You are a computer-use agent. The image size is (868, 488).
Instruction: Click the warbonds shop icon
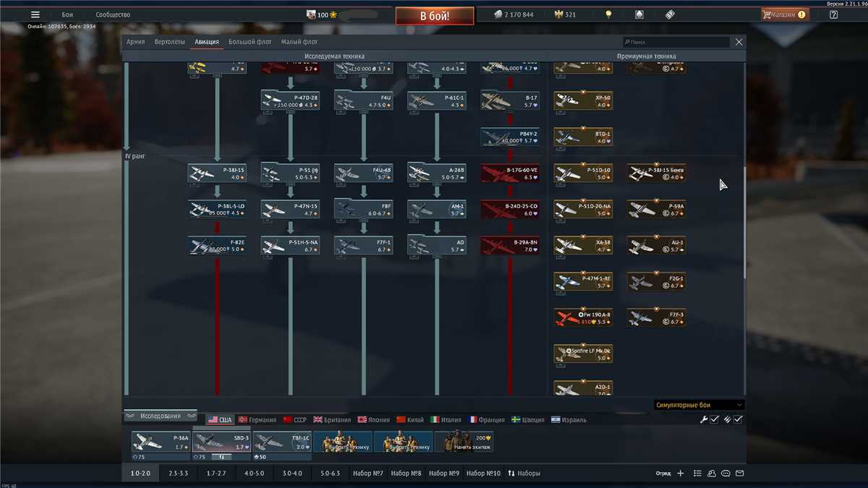pyautogui.click(x=639, y=14)
